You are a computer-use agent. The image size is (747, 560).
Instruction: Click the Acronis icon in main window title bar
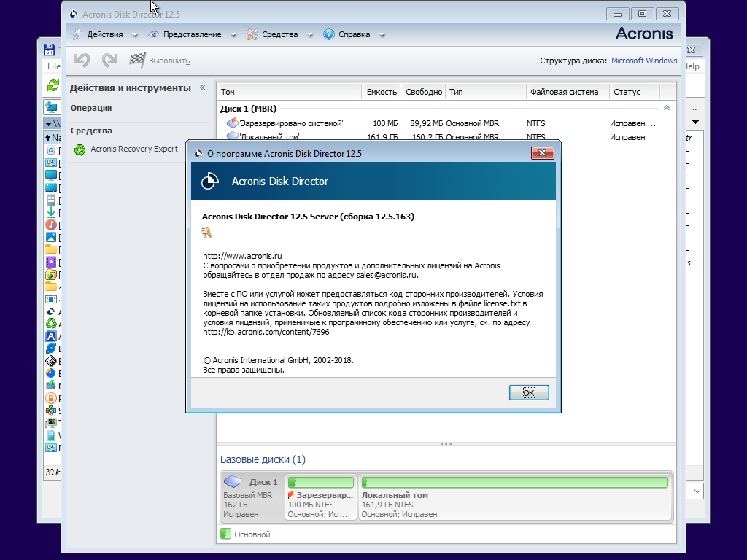74,15
